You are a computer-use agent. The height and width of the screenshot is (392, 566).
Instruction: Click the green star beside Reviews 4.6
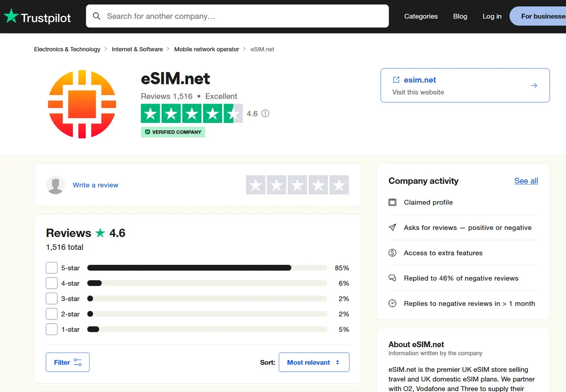pos(100,233)
